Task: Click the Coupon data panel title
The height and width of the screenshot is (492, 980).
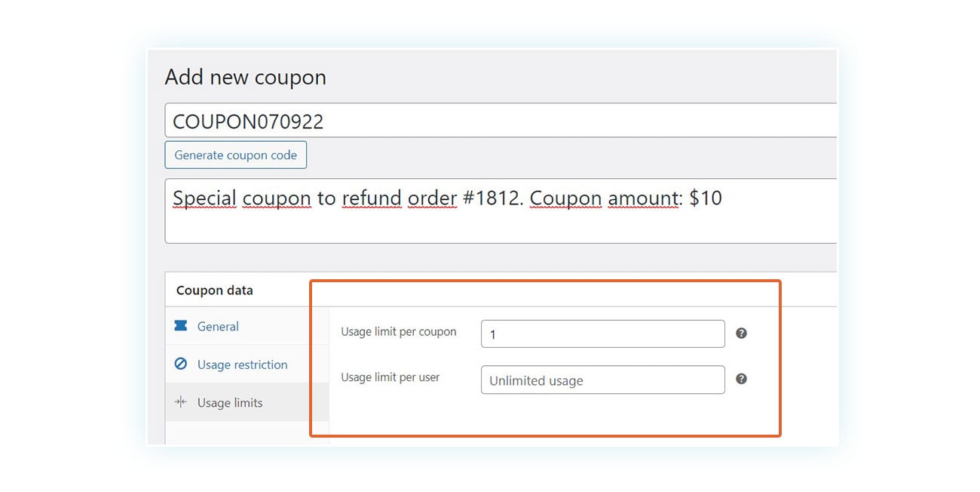Action: coord(214,290)
